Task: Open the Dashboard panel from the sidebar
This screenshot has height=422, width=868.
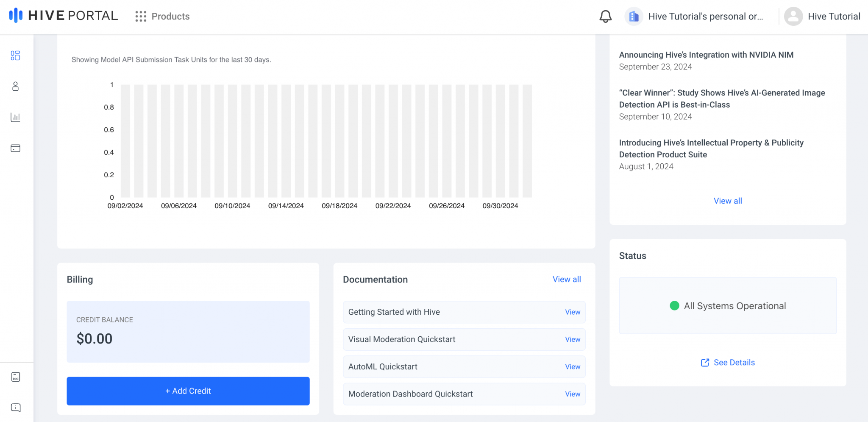Action: [x=15, y=56]
